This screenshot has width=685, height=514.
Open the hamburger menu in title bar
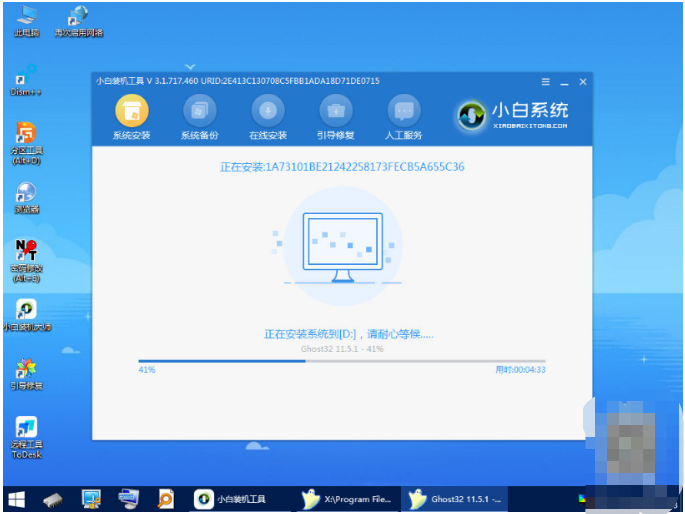click(546, 82)
